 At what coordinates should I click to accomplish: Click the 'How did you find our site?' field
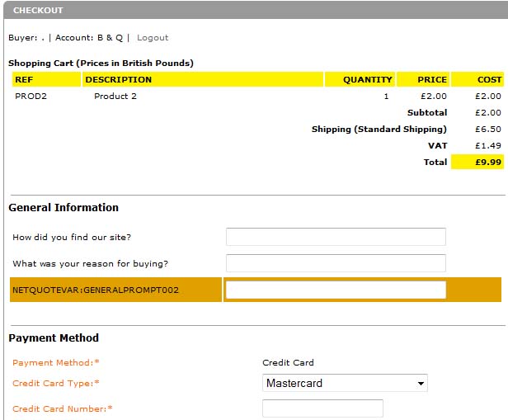[336, 238]
